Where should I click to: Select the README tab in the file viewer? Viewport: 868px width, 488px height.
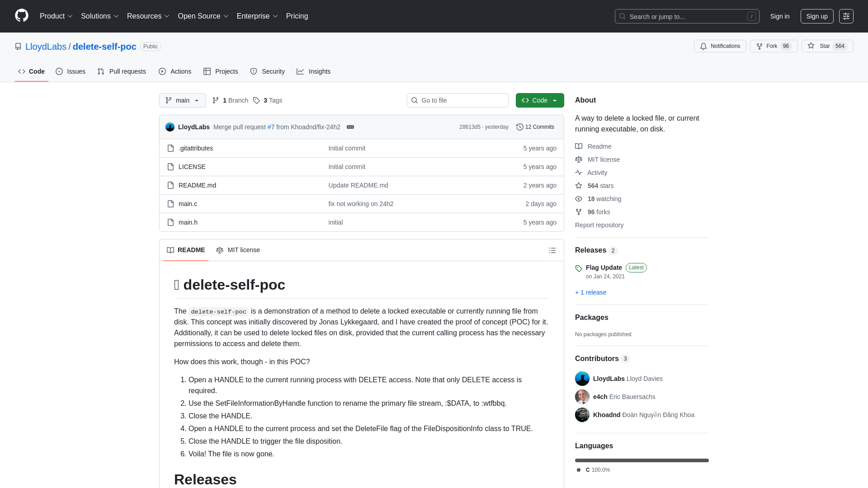tap(186, 250)
